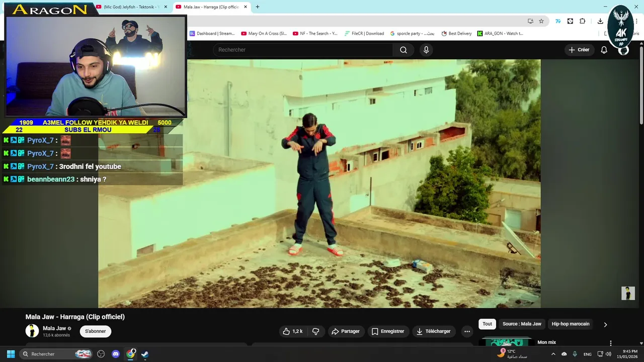Click the system tray microphone icon

pyautogui.click(x=575, y=354)
